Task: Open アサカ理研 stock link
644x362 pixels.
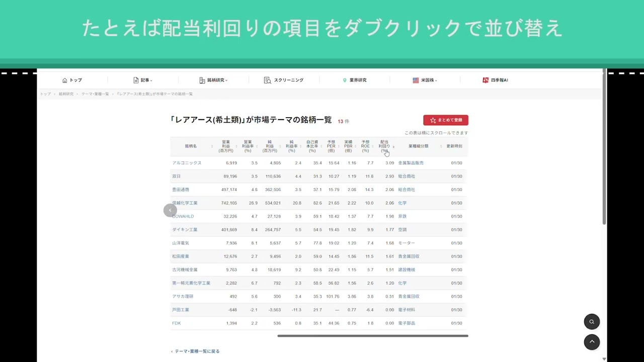Action: click(x=183, y=297)
